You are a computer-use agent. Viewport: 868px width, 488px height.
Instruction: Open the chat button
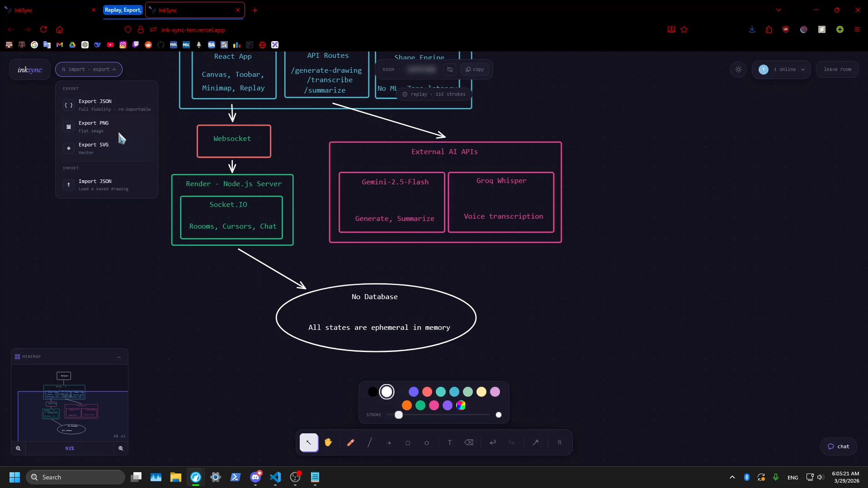coord(838,446)
